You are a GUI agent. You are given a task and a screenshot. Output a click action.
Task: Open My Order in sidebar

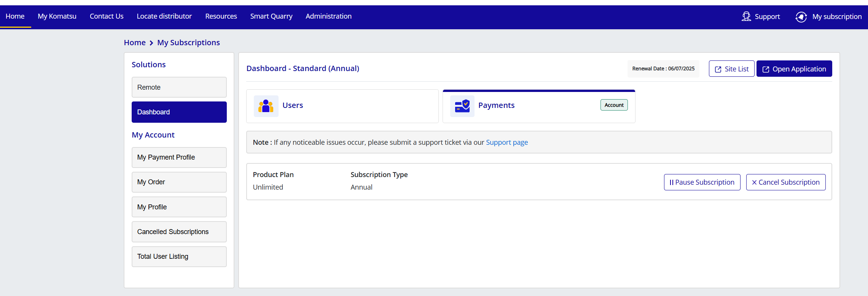pyautogui.click(x=179, y=182)
